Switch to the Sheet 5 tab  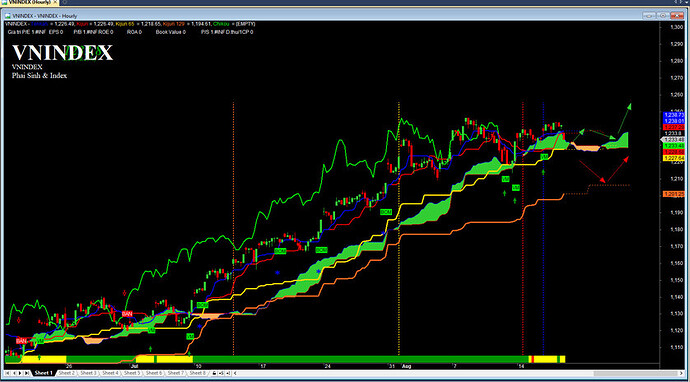coord(132,373)
